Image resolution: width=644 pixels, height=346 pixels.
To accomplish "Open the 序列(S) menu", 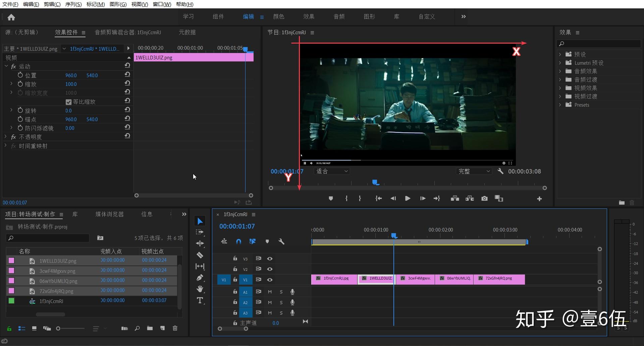I will [x=73, y=4].
